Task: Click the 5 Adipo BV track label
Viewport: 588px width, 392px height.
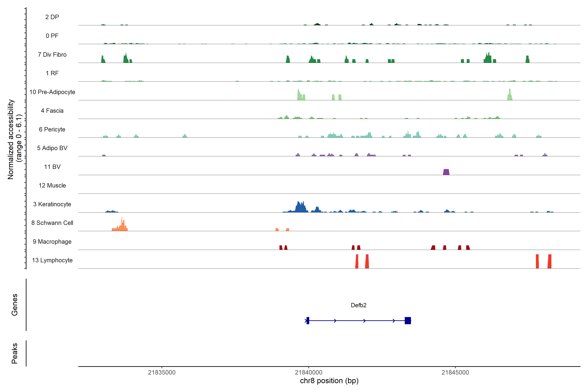Action: click(52, 148)
